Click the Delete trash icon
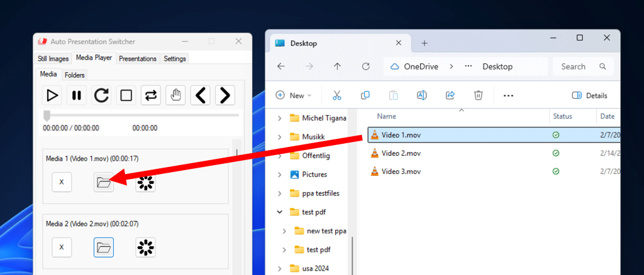This screenshot has width=644, height=275. coord(478,95)
